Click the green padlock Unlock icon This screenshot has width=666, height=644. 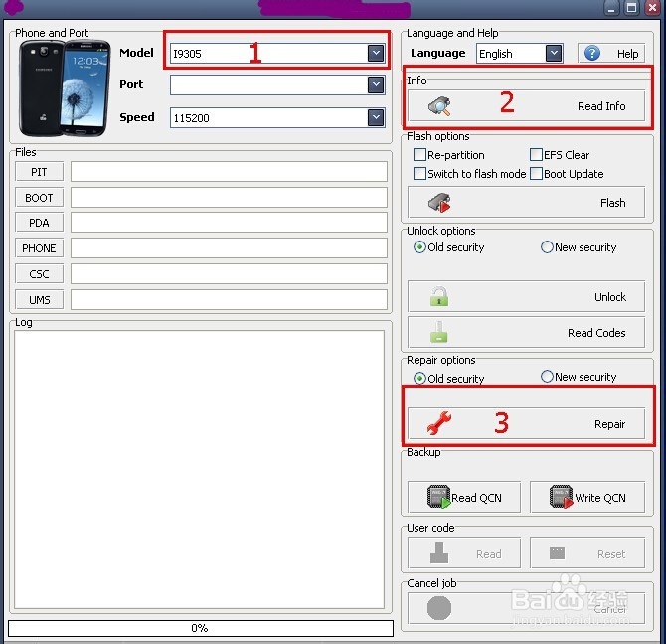(439, 296)
